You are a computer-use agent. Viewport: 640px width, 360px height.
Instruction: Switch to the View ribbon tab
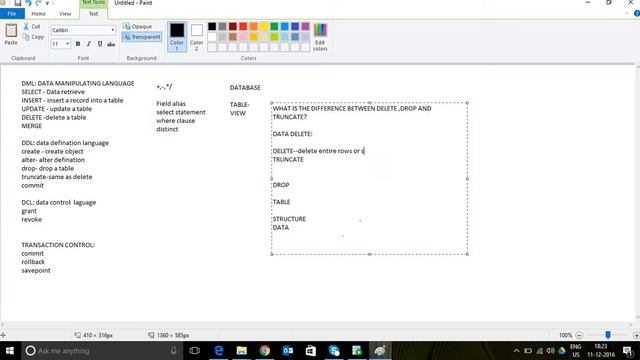pos(65,13)
